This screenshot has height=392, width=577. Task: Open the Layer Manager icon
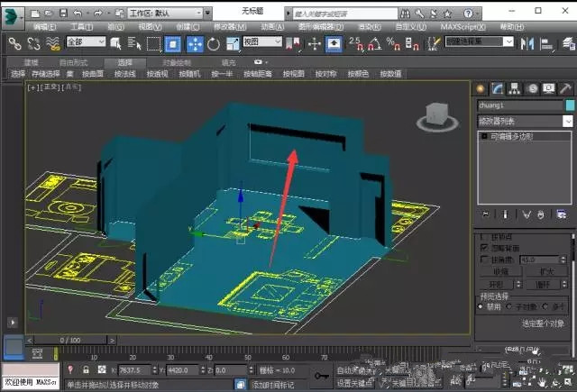point(569,44)
